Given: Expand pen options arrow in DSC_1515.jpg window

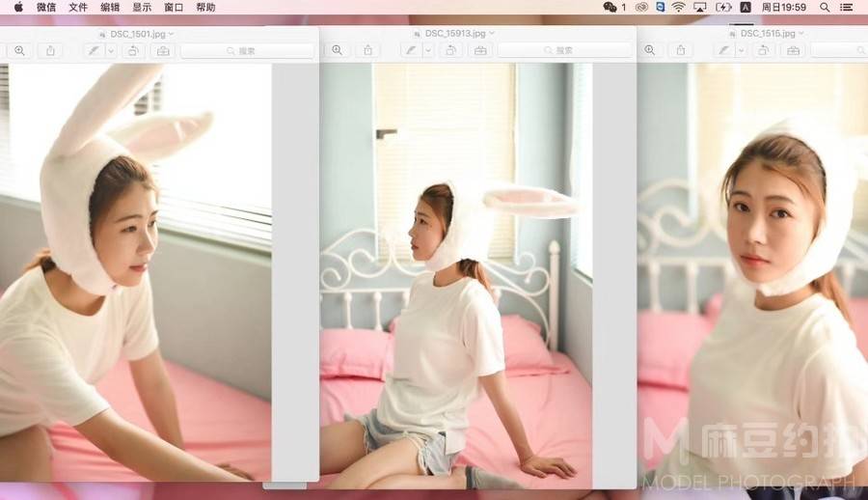Looking at the screenshot, I should tap(741, 50).
